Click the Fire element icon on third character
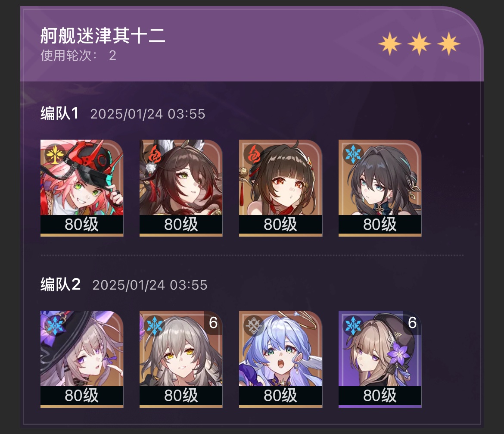The height and width of the screenshot is (434, 504). (x=254, y=154)
